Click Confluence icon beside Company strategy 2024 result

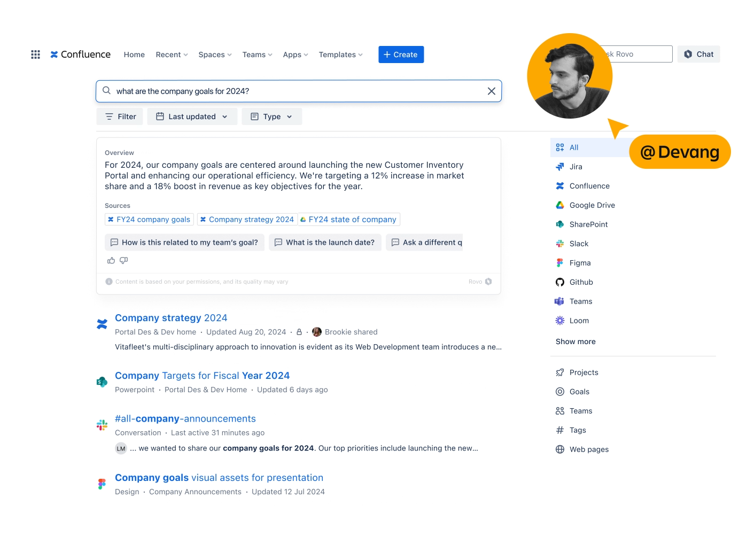pos(102,324)
